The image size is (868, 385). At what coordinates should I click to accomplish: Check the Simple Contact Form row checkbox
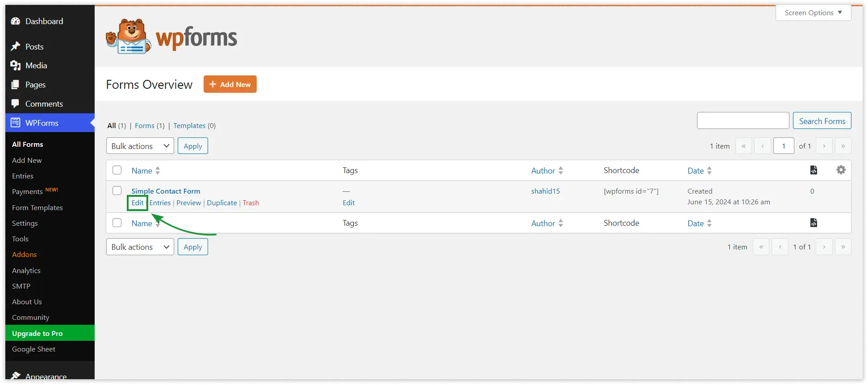tap(117, 190)
